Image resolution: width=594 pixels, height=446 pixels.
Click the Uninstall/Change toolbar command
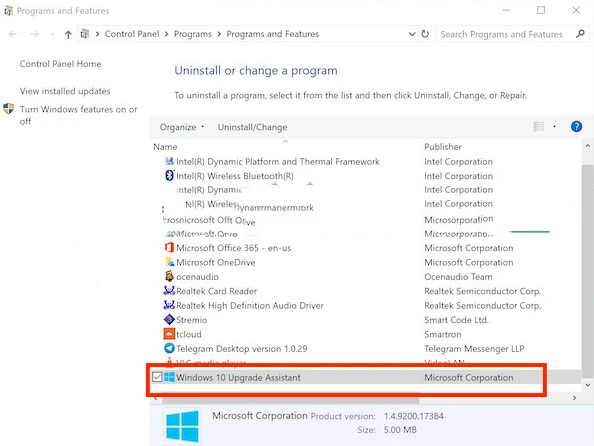252,127
